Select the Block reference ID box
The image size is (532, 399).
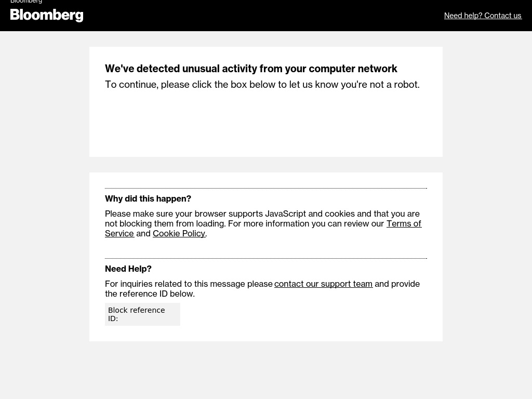142,314
